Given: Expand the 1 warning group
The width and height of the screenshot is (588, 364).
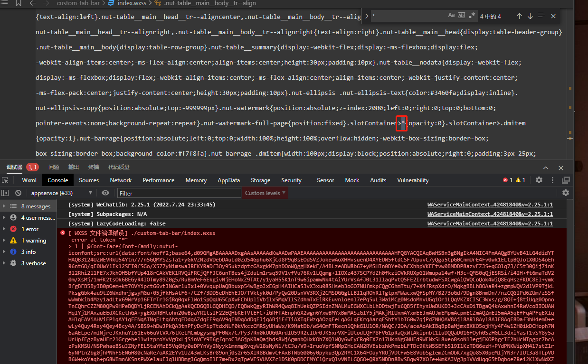Looking at the screenshot, I should [x=28, y=241].
